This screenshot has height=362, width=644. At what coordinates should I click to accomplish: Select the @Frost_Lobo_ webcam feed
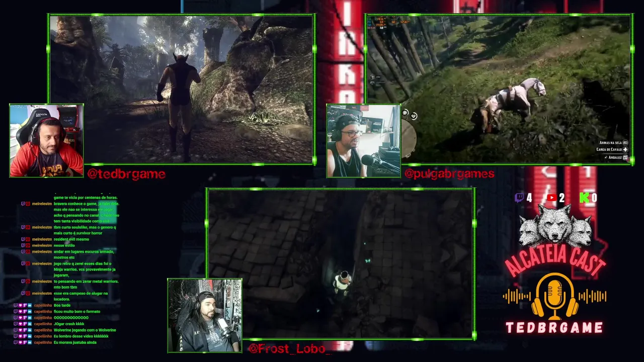point(205,315)
